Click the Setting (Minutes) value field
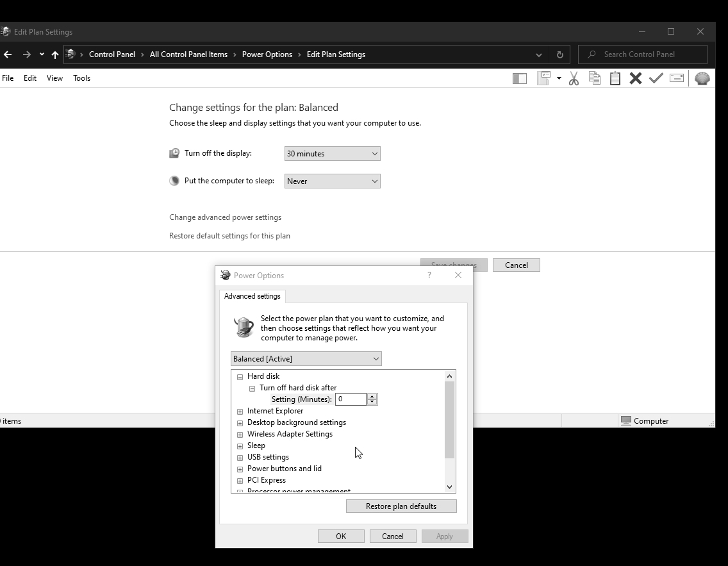 pos(351,399)
